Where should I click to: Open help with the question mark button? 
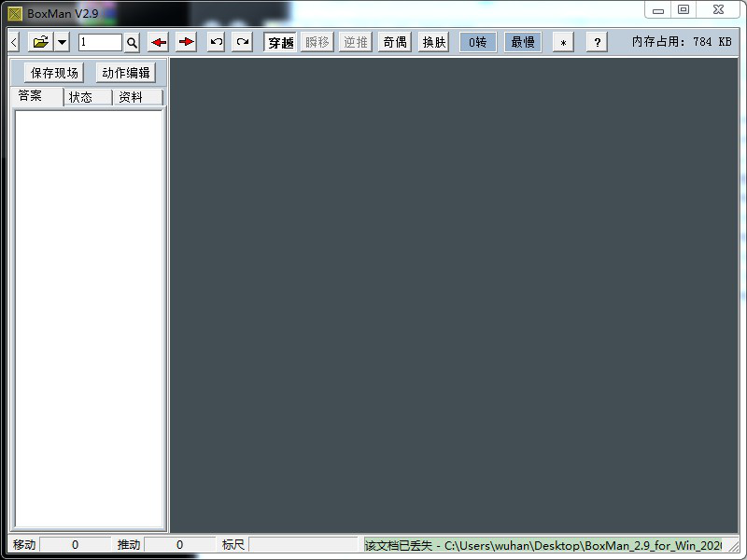coord(598,42)
